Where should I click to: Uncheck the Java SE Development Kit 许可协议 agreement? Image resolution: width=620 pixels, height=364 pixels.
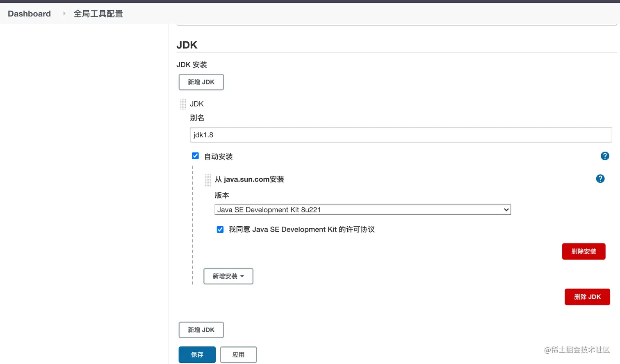click(220, 229)
